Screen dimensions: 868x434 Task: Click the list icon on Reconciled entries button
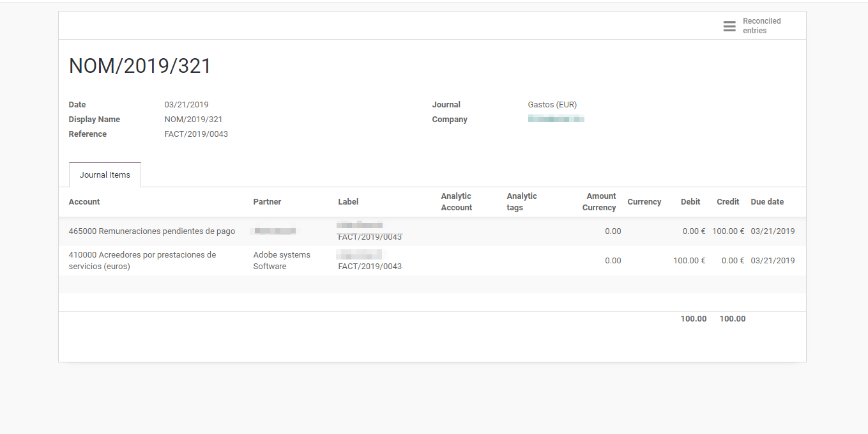coord(729,26)
